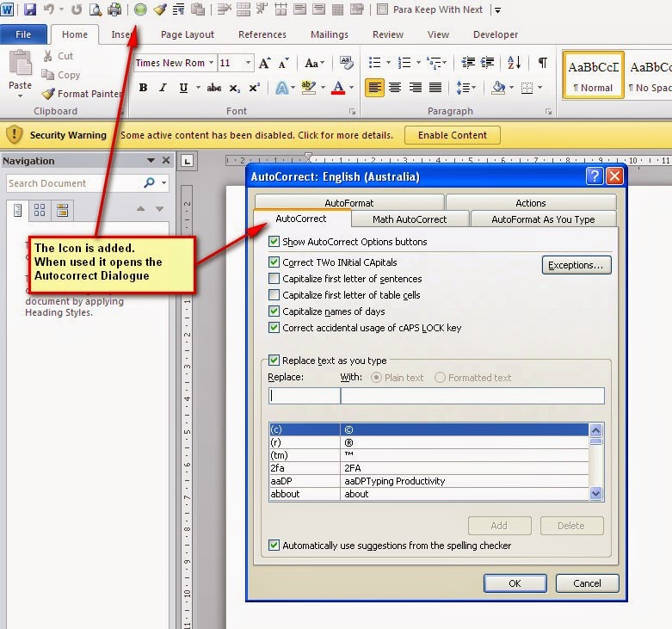
Task: Expand font color dropdown arrow
Action: pyautogui.click(x=352, y=88)
